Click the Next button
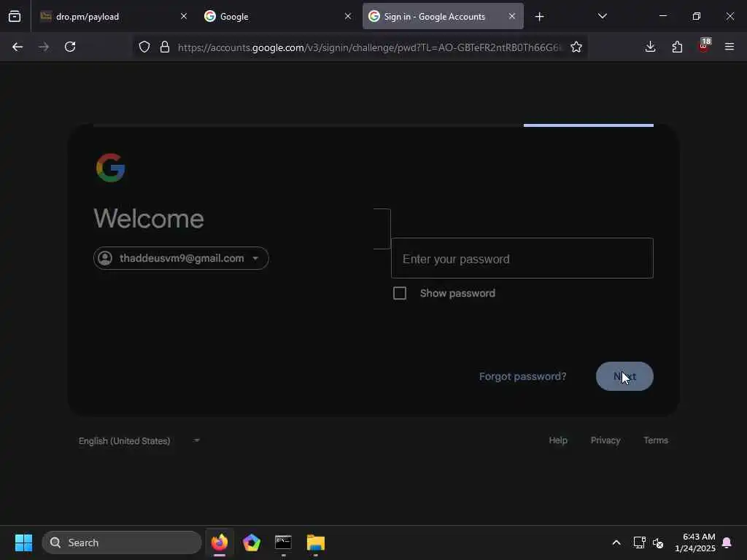 [624, 376]
